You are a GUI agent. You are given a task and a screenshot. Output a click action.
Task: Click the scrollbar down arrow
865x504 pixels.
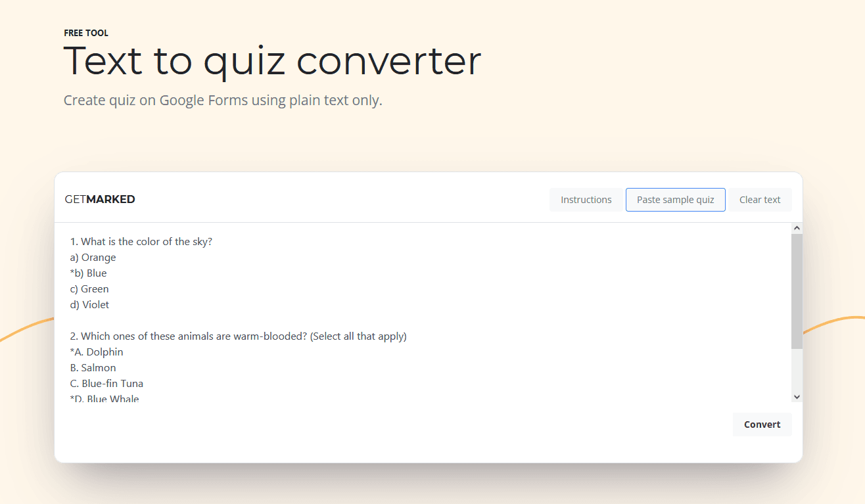(x=796, y=397)
